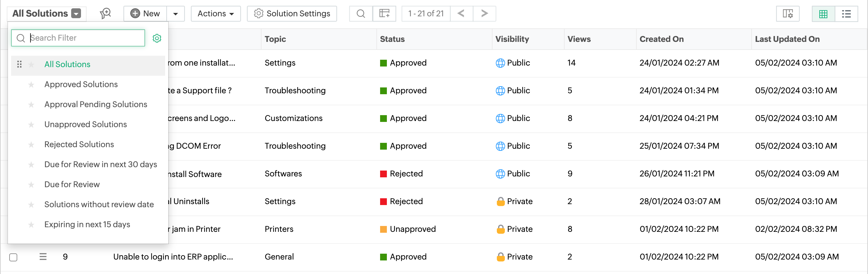The height and width of the screenshot is (274, 868).
Task: Select the Unapproved Solutions filter
Action: [x=86, y=124]
